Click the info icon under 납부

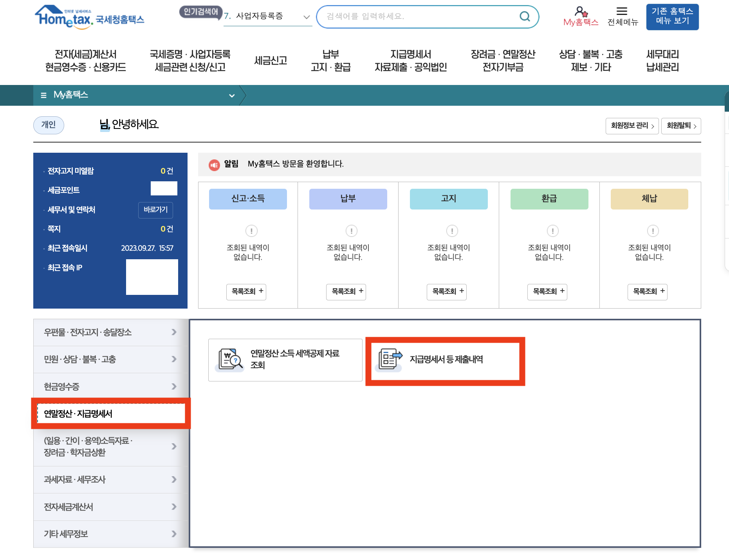click(352, 231)
